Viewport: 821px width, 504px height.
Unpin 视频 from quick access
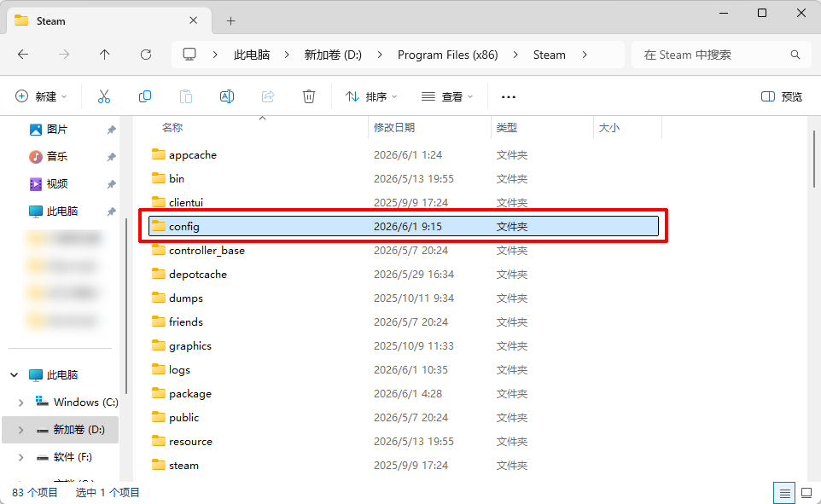pos(111,184)
